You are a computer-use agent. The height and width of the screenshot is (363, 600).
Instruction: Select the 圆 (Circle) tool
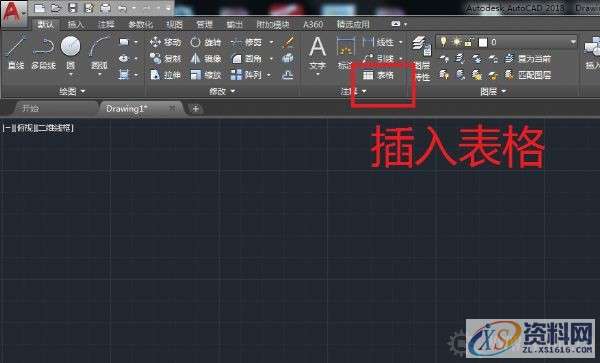point(70,53)
